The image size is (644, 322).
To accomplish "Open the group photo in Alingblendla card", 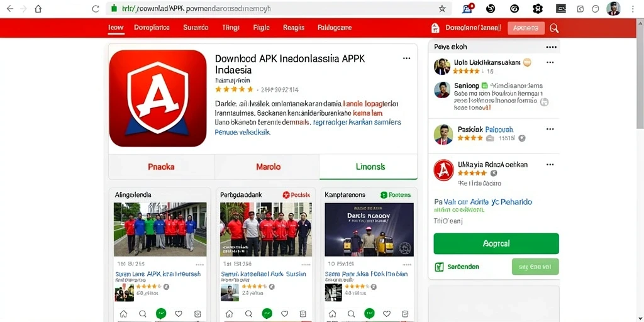I will [160, 229].
